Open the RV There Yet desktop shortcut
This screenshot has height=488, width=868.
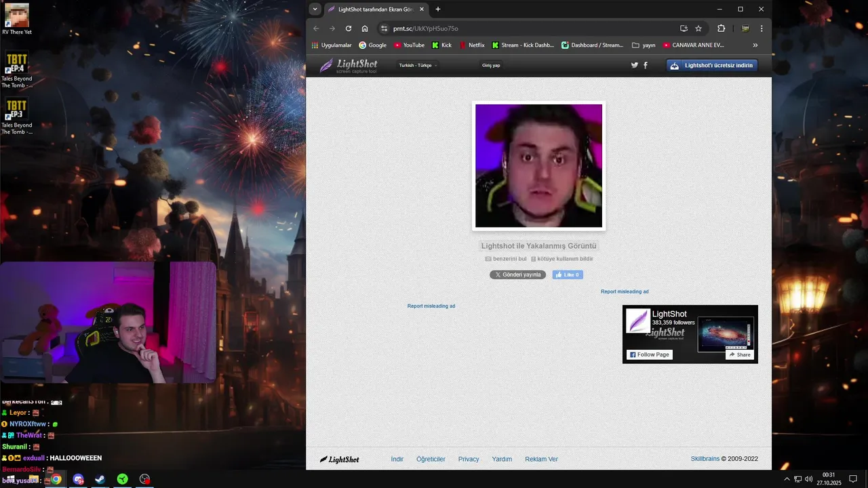click(17, 19)
